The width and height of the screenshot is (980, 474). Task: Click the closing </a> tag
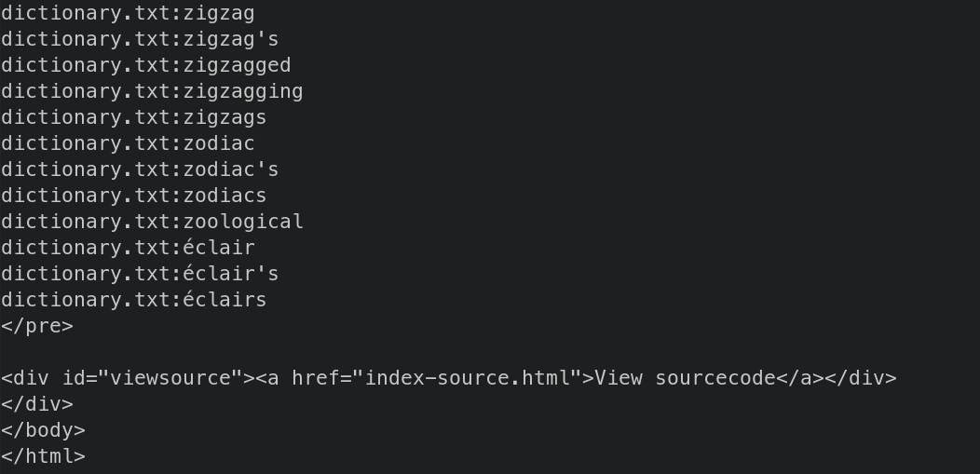(800, 378)
